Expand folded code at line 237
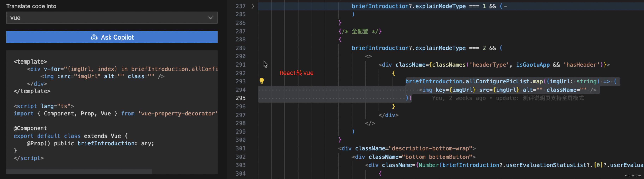Viewport: 644px width, 179px height. tap(253, 6)
